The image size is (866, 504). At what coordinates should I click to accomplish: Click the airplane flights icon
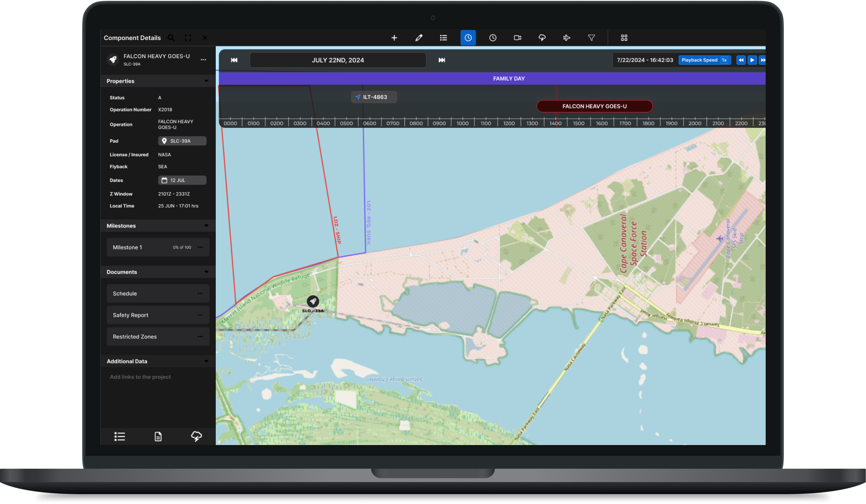point(567,38)
